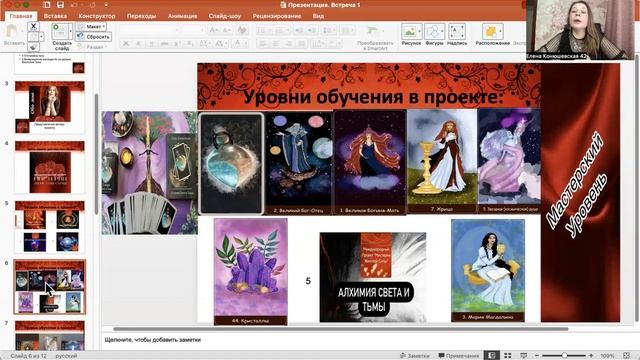640x360 pixels.
Task: Toggle bold Ж formatting
Action: coord(126,43)
